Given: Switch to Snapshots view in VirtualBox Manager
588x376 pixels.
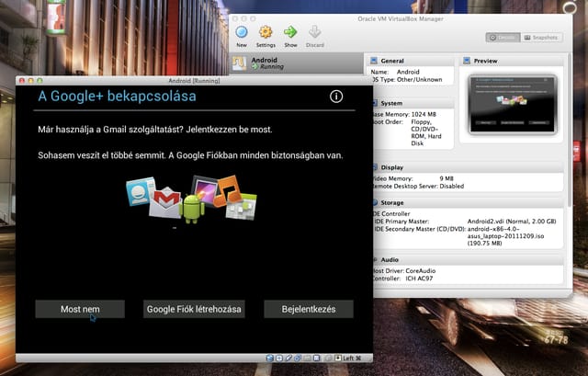Looking at the screenshot, I should (x=541, y=38).
